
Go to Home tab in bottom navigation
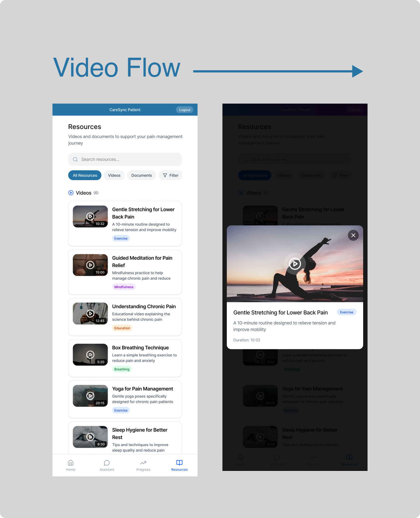pos(71,466)
